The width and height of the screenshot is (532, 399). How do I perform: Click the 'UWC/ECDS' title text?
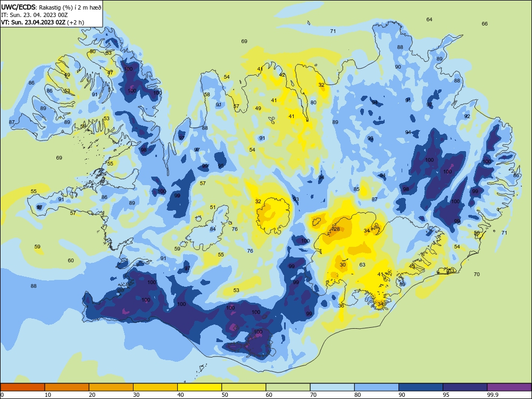(x=18, y=7)
